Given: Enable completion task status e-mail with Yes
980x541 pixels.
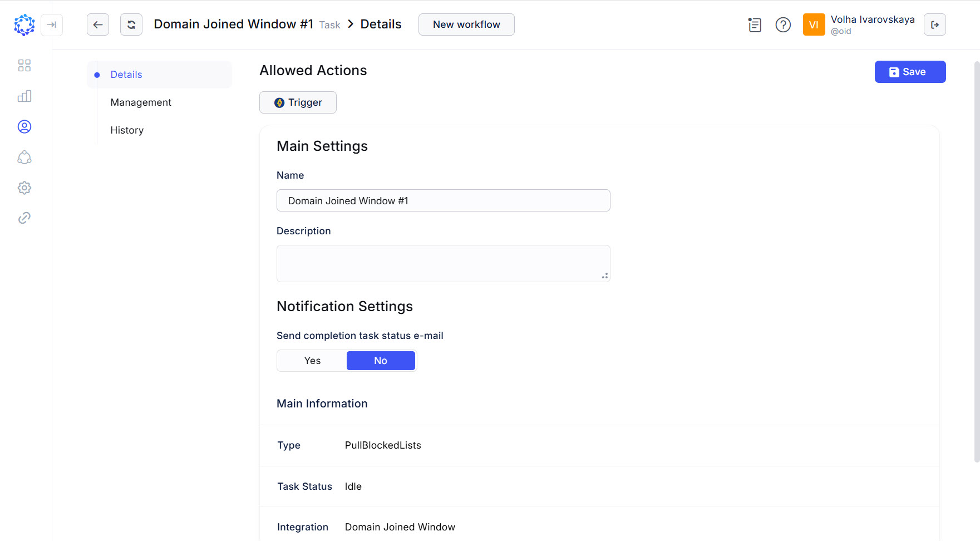Looking at the screenshot, I should [312, 360].
